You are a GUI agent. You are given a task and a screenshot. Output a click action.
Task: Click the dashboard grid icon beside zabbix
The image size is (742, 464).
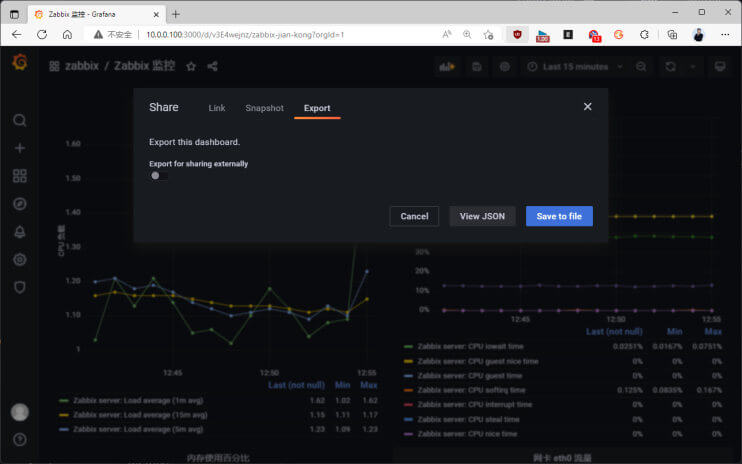pos(54,66)
